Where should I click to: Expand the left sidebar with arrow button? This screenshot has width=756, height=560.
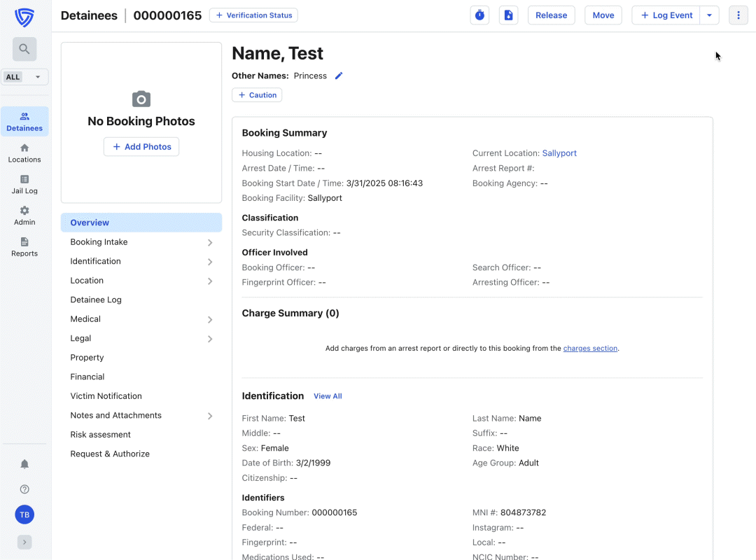(x=24, y=542)
